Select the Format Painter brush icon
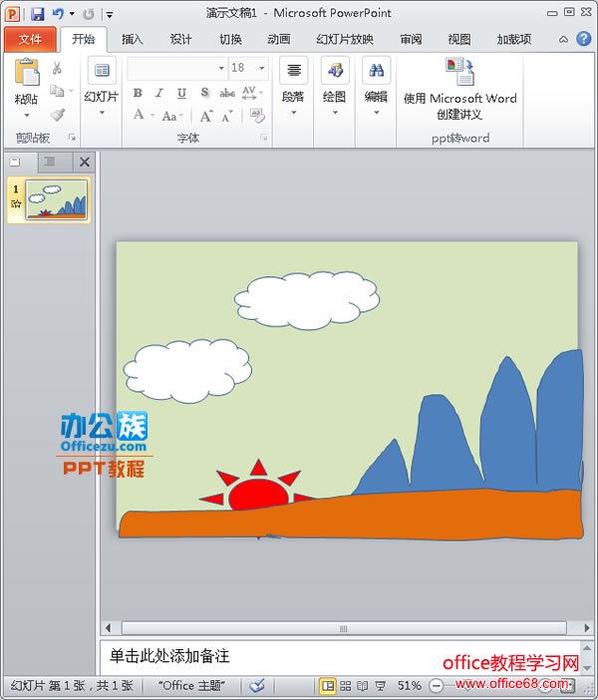 57,115
